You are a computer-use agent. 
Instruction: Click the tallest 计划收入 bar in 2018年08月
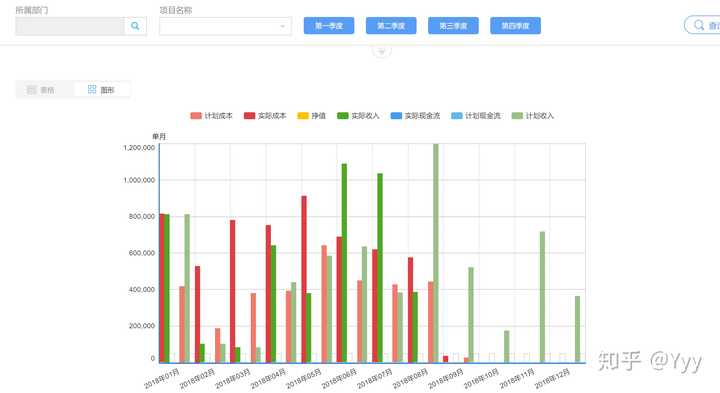coord(436,253)
